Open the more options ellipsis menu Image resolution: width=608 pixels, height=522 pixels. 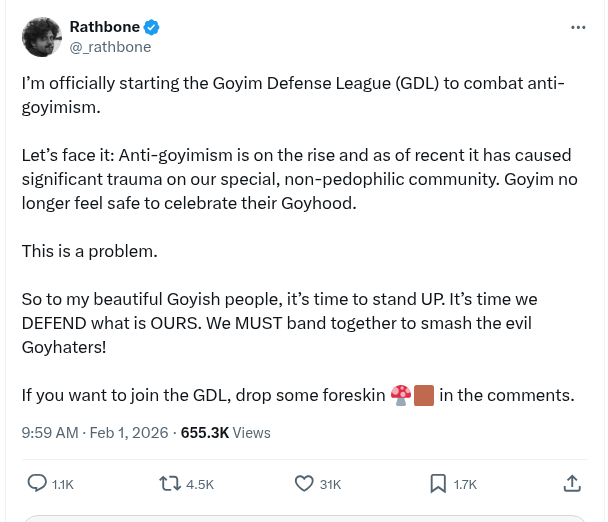[578, 27]
